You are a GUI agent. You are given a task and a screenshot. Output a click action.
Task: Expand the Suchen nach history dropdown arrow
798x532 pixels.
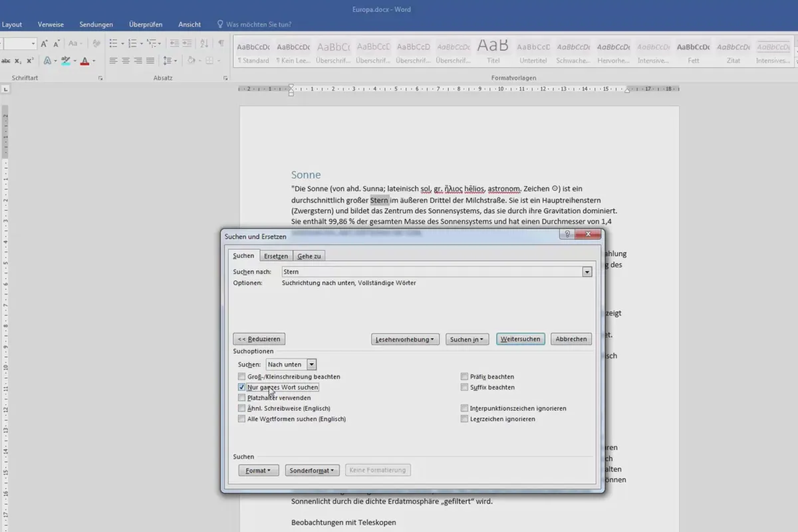tap(587, 272)
